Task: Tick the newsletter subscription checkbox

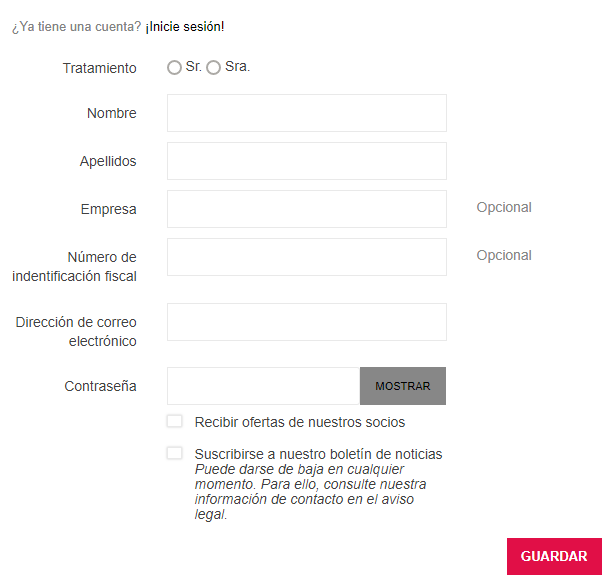Action: click(175, 453)
